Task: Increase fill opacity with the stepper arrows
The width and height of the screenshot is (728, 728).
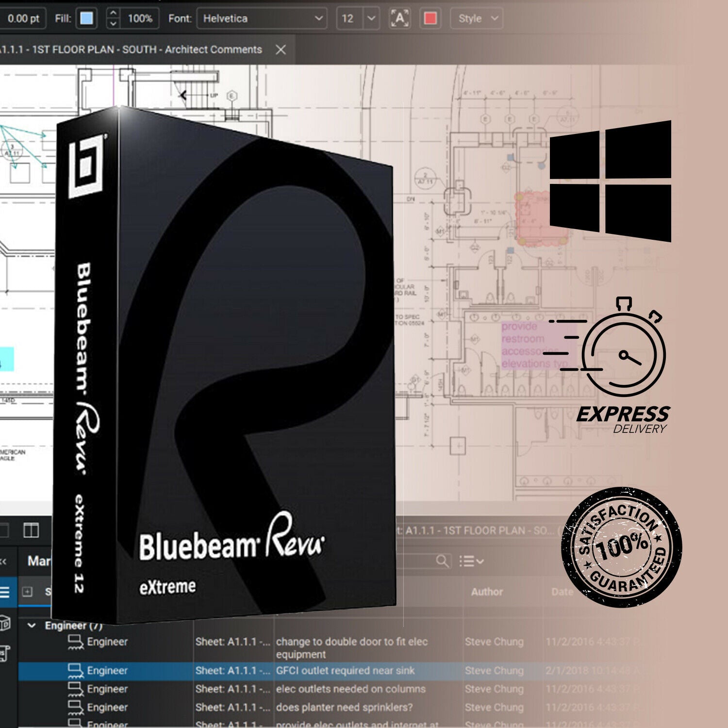Action: click(x=113, y=14)
